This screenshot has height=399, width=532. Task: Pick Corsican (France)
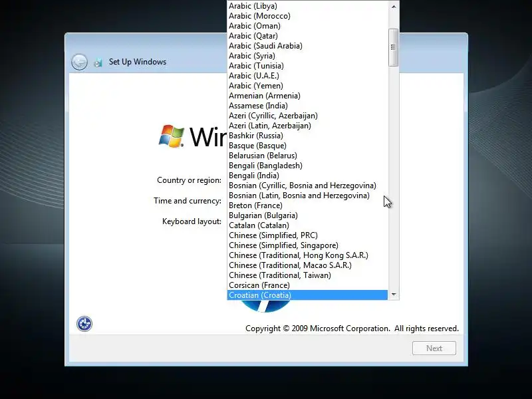tap(307, 285)
